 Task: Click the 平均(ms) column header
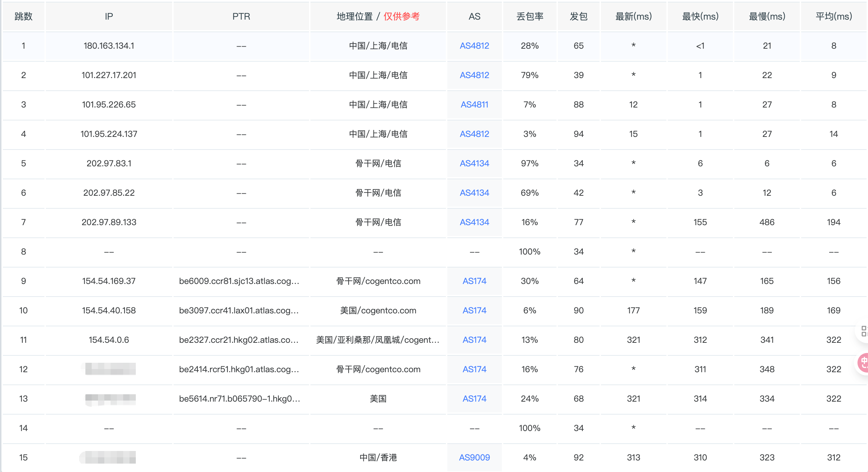pyautogui.click(x=833, y=16)
